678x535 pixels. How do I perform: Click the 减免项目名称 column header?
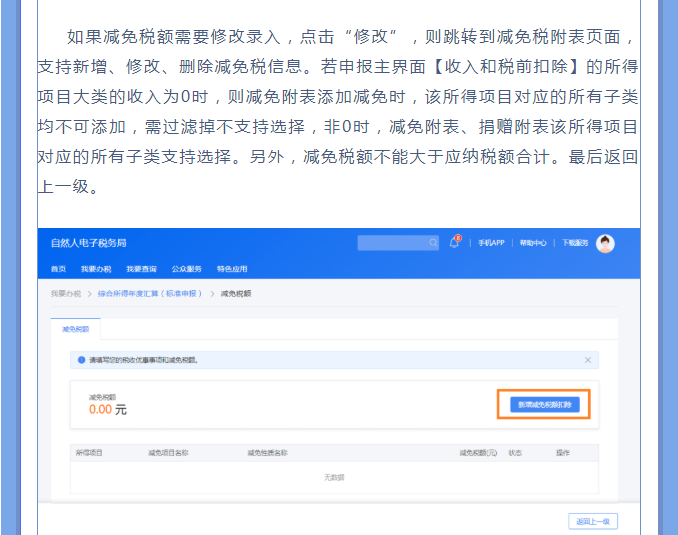pyautogui.click(x=168, y=453)
